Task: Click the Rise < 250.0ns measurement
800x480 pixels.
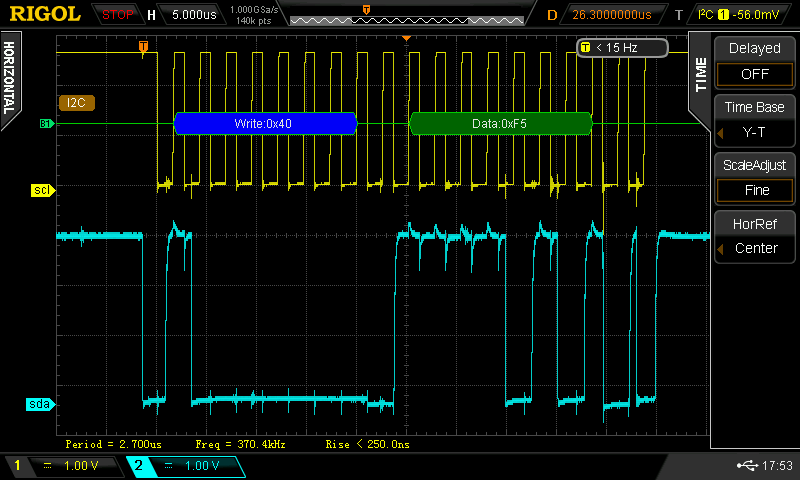Action: click(367, 444)
